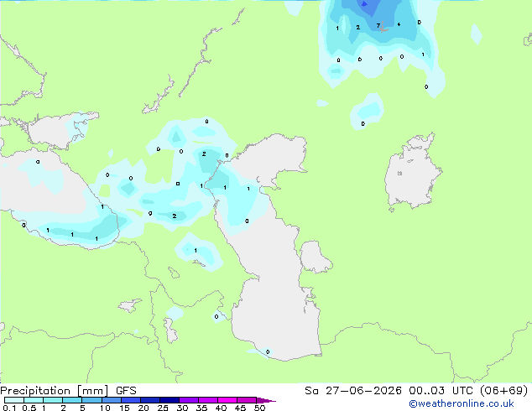Click the '40' legend scale label
The width and height of the screenshot is (532, 411).
click(221, 408)
